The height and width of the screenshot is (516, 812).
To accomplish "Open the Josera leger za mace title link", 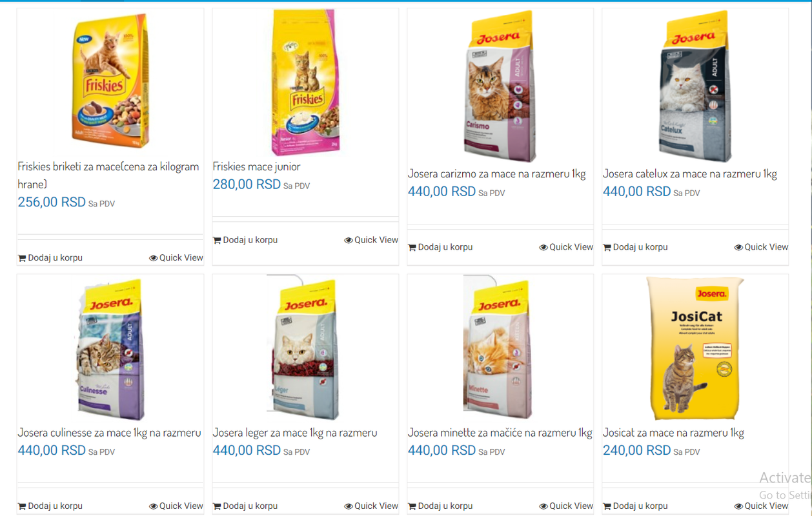I will tap(295, 432).
